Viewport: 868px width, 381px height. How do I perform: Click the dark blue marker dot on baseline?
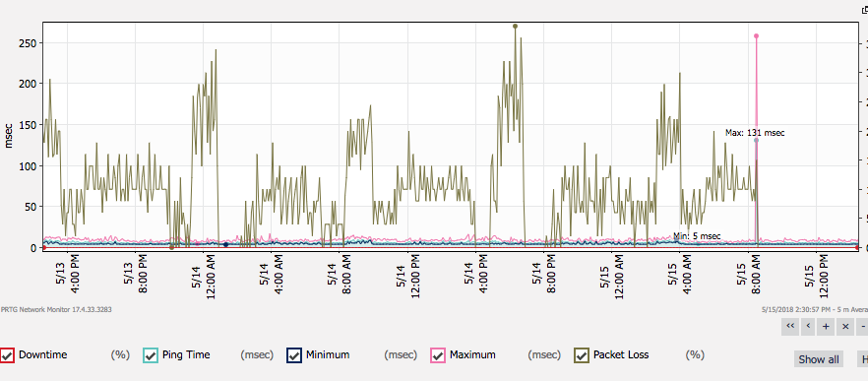(x=226, y=244)
